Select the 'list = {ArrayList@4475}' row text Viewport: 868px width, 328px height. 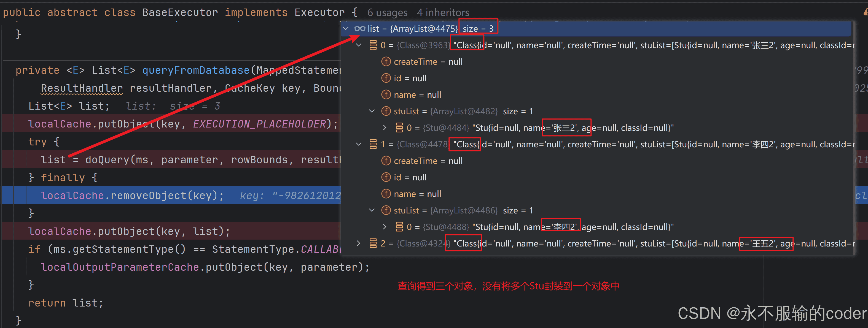[x=412, y=29]
